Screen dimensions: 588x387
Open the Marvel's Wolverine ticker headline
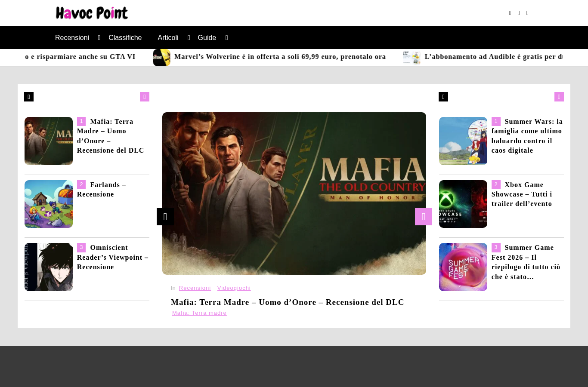click(280, 57)
